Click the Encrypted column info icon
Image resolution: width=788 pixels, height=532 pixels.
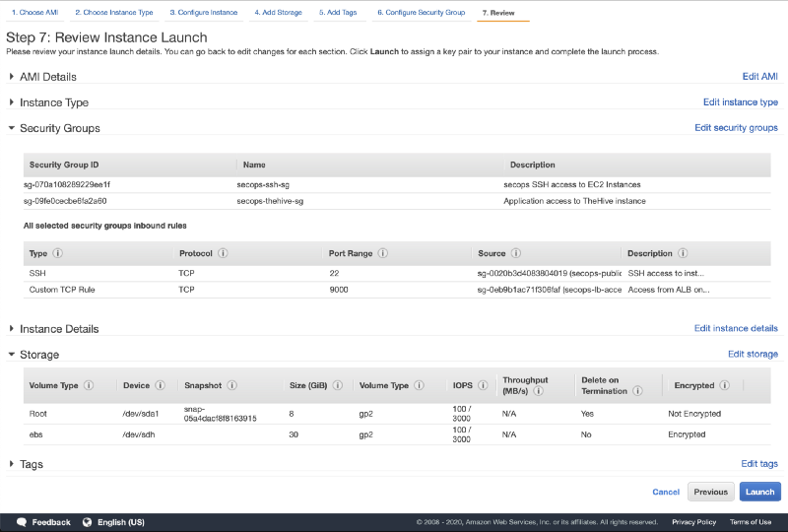click(x=725, y=385)
